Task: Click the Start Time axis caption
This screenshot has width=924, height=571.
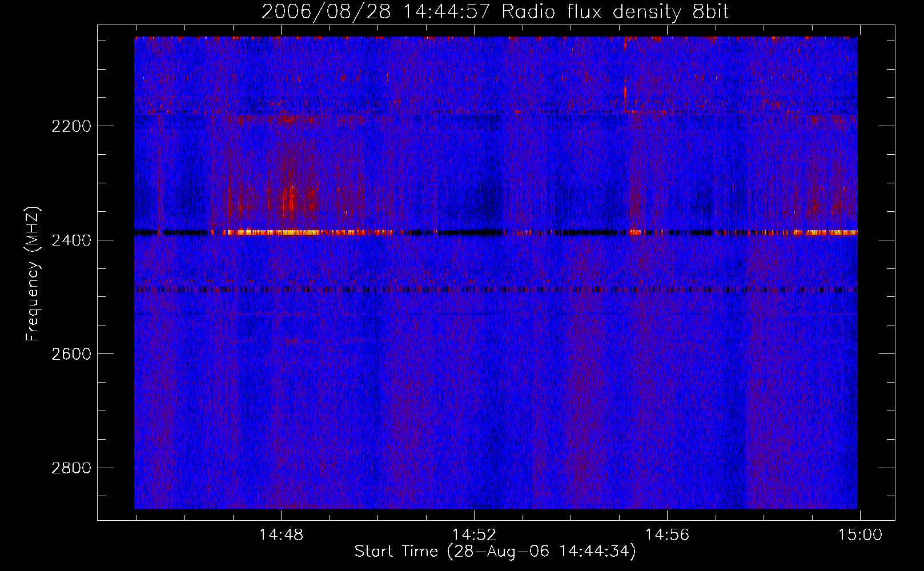Action: 495,552
